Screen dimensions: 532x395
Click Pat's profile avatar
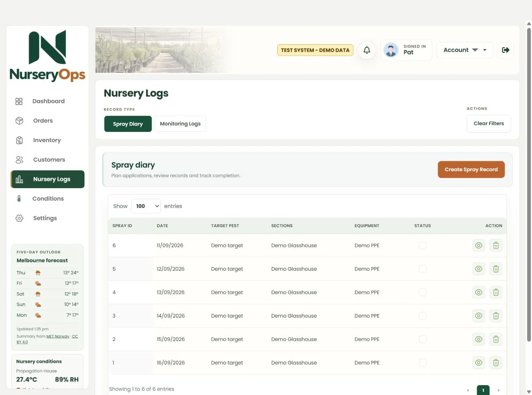click(x=391, y=50)
